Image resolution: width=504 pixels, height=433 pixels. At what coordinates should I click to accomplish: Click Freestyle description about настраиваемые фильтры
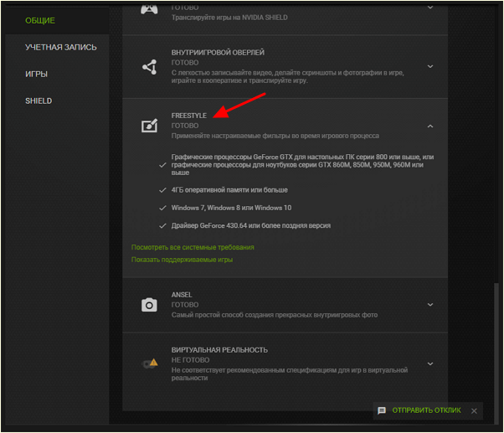pyautogui.click(x=275, y=136)
